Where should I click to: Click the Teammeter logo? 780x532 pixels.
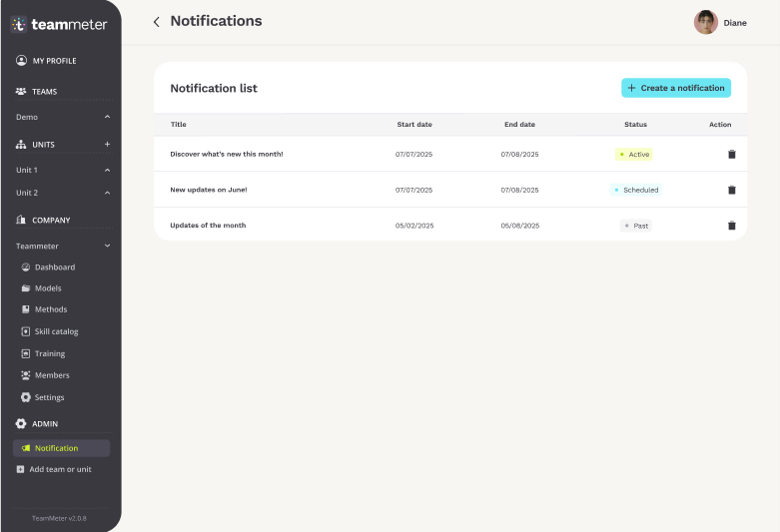click(x=59, y=24)
